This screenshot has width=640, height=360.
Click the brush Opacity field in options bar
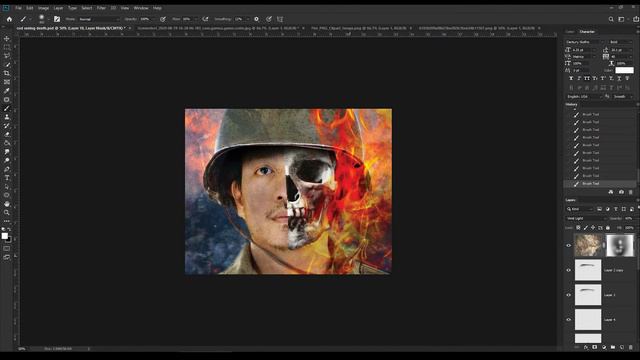146,19
